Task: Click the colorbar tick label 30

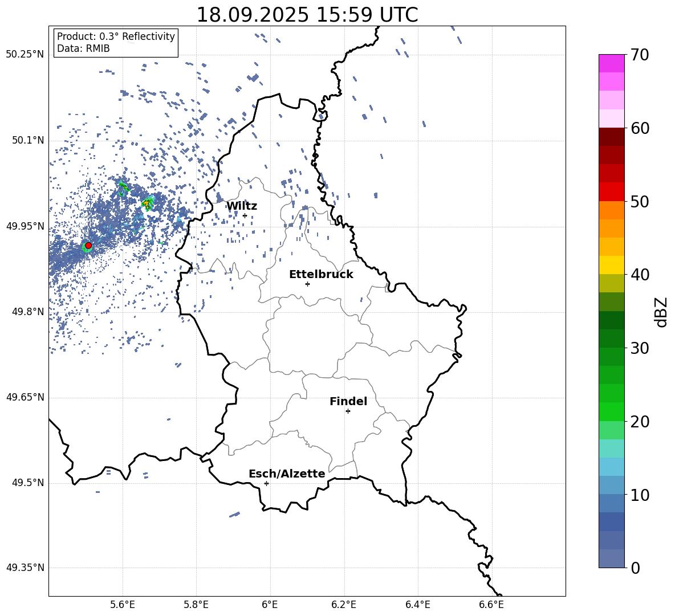Action: tap(640, 348)
